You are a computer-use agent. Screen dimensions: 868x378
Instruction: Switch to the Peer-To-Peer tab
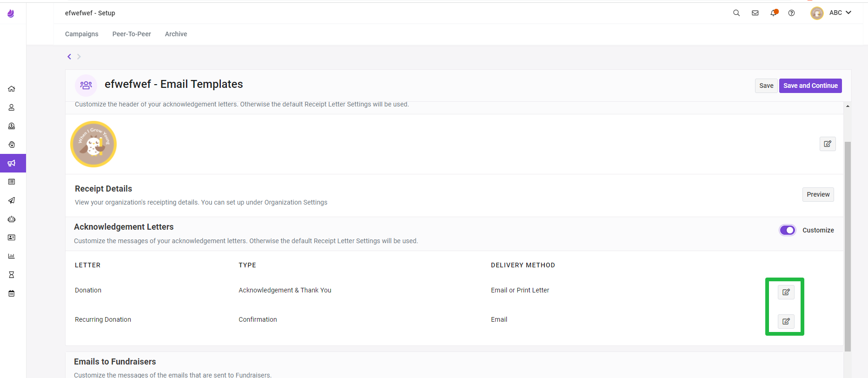tap(132, 34)
